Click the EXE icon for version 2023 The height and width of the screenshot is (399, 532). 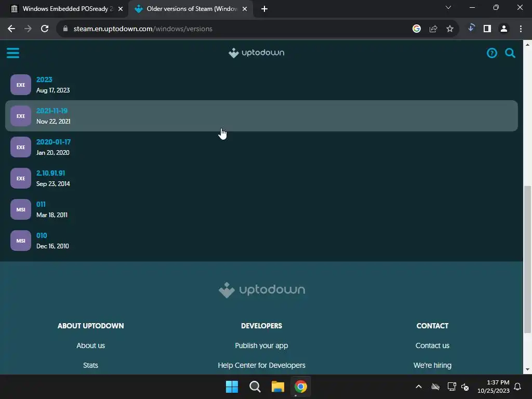pos(21,85)
